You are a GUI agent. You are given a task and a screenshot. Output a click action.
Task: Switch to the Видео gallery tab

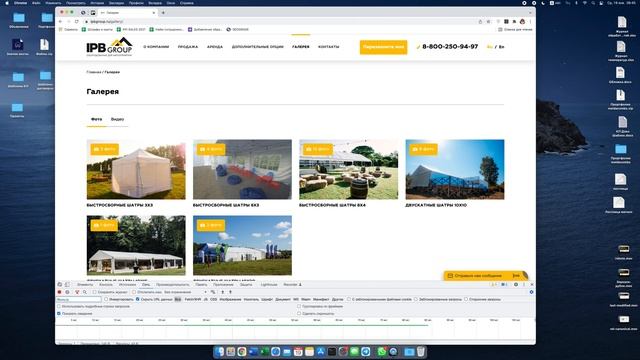point(117,119)
